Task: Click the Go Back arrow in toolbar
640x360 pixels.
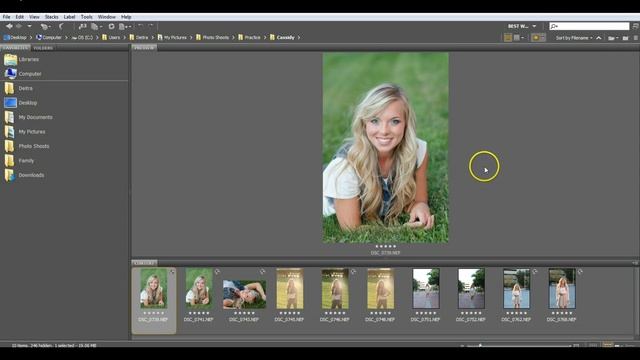Action: (x=9, y=26)
